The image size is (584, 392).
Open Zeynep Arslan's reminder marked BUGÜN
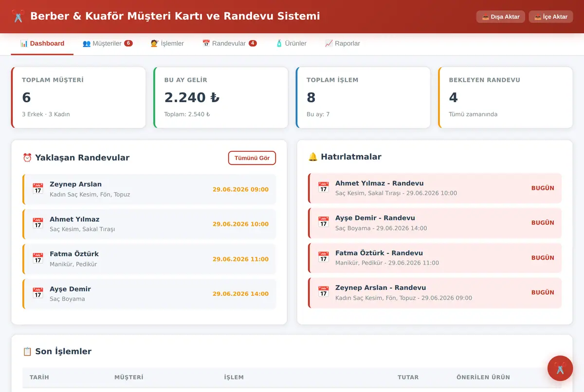click(x=435, y=292)
